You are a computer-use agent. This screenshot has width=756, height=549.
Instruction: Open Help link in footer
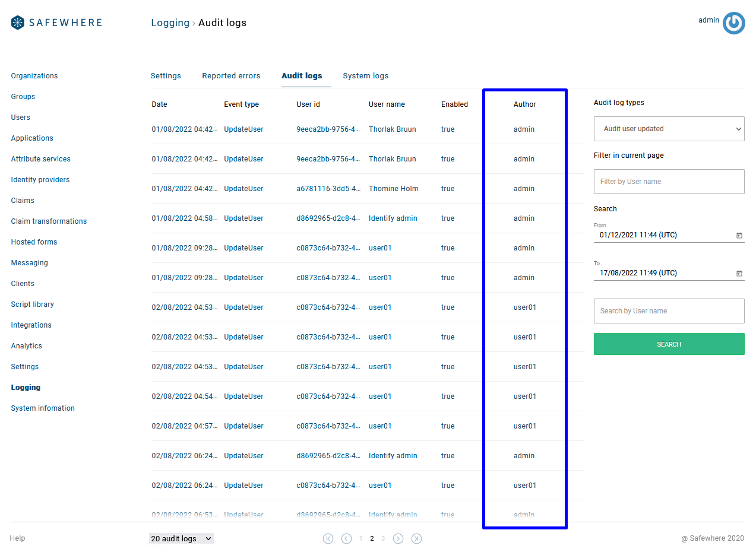coord(17,538)
